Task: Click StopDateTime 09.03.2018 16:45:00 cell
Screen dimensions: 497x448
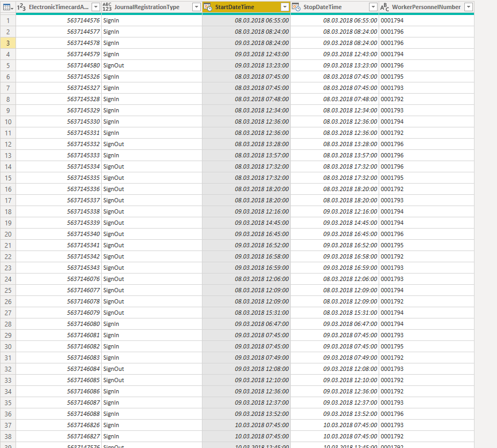Action: coord(335,234)
